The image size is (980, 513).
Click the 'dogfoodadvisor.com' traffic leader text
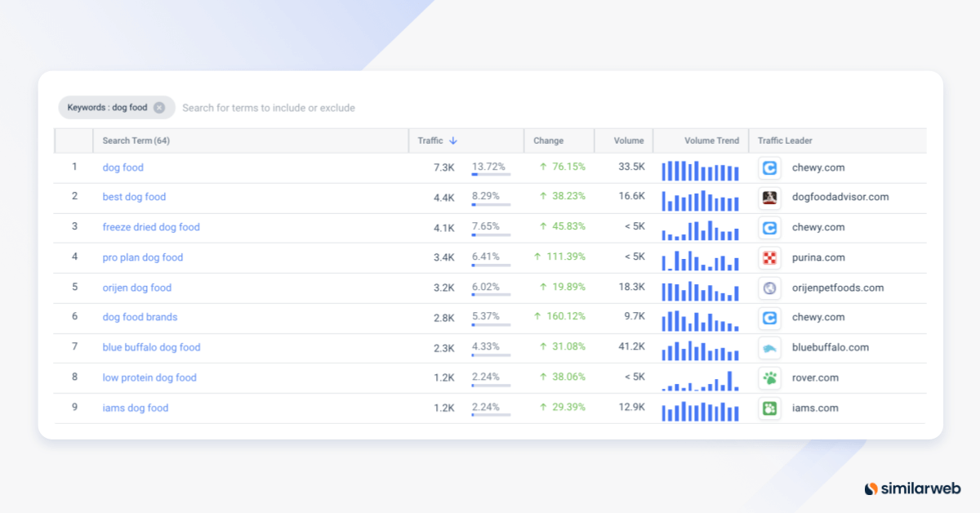coord(840,197)
